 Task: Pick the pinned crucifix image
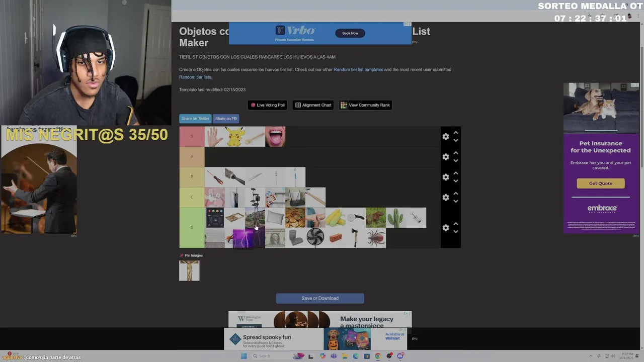(189, 270)
